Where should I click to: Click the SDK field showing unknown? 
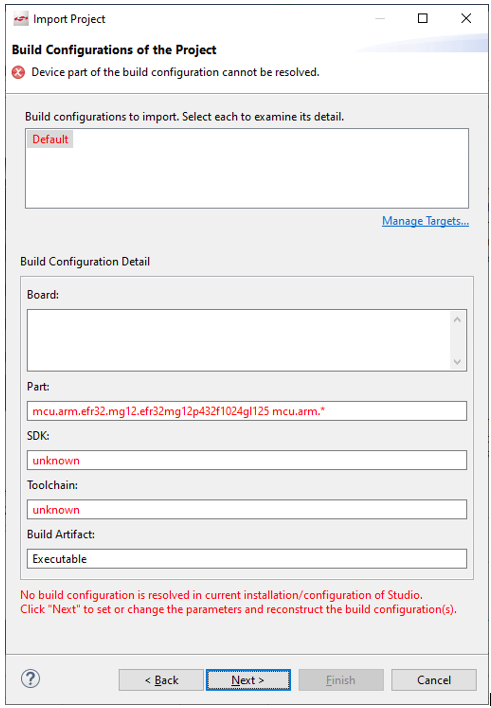[x=247, y=460]
